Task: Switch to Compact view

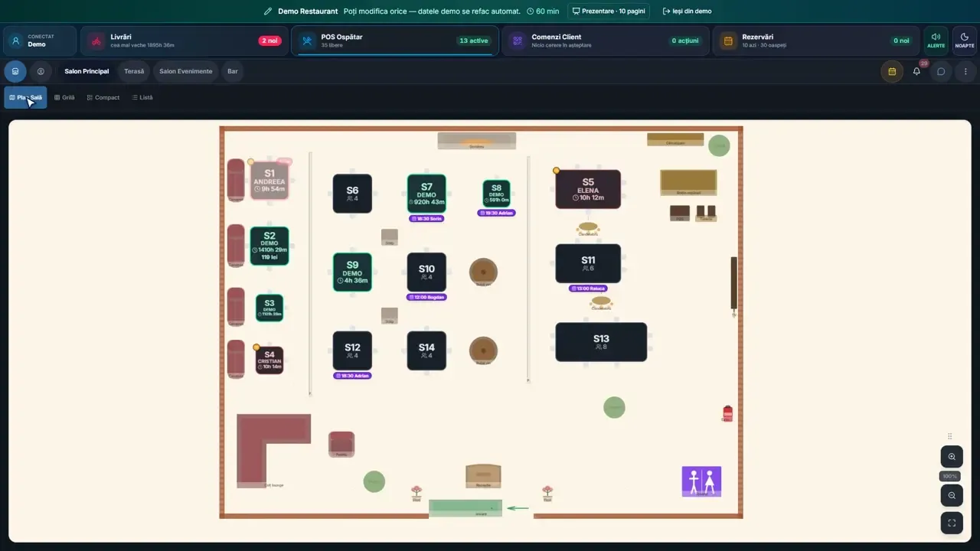Action: (103, 97)
